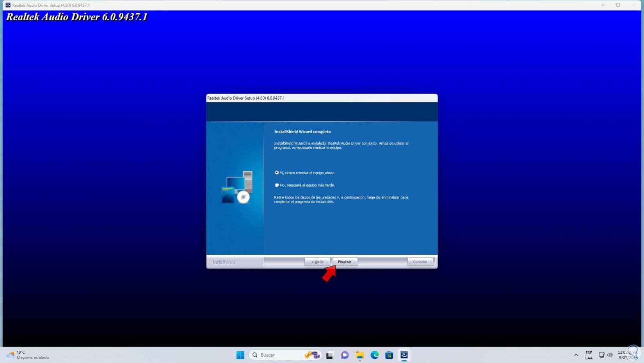
Task: Open the Windows Start menu
Action: [240, 355]
